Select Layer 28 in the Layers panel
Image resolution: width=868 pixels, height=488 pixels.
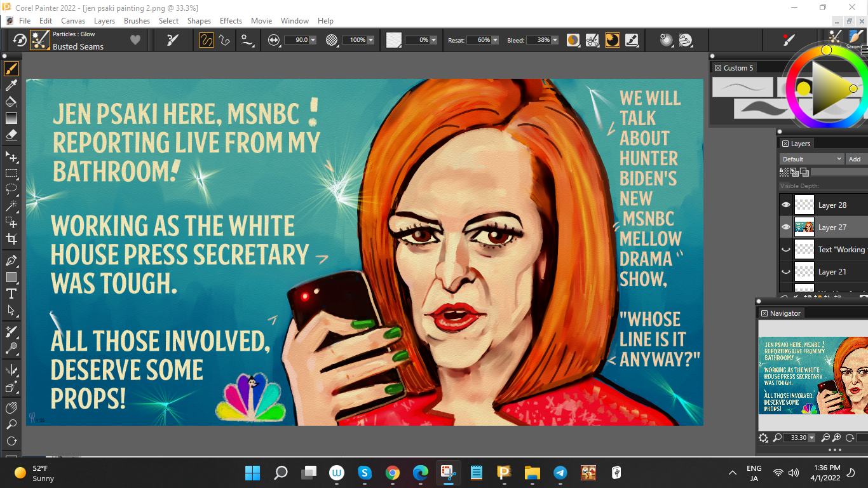tap(832, 205)
